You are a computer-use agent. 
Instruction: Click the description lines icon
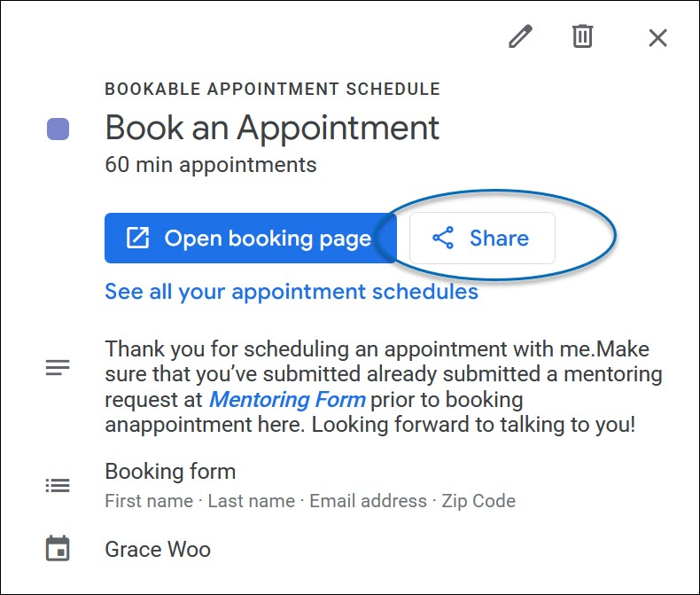coord(58,368)
